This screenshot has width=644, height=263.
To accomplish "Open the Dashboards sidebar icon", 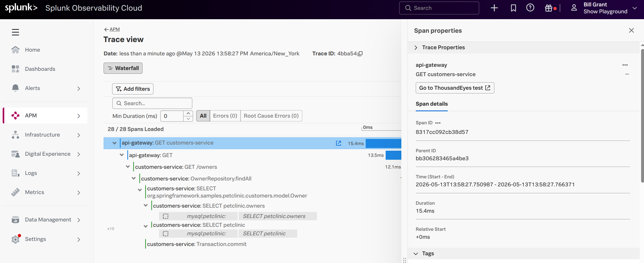I will 15,69.
